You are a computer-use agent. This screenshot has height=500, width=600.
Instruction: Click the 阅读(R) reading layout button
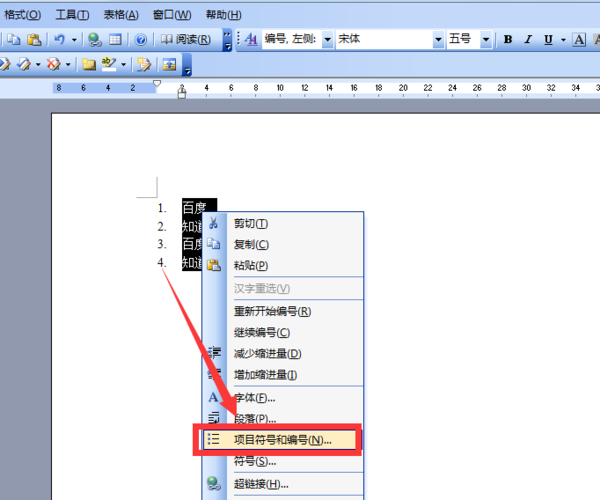click(x=185, y=39)
